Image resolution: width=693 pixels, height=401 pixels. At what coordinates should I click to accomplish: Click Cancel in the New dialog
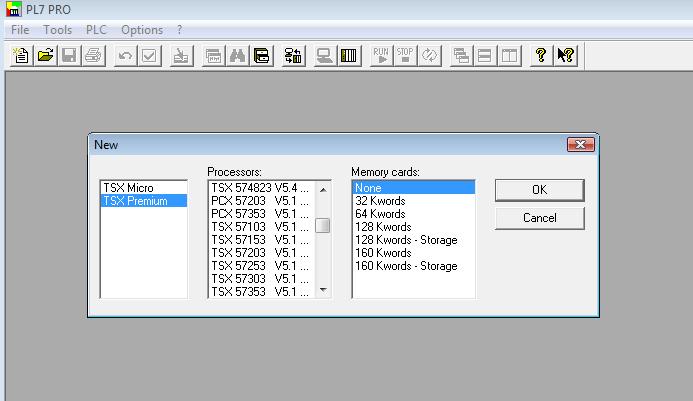[540, 218]
